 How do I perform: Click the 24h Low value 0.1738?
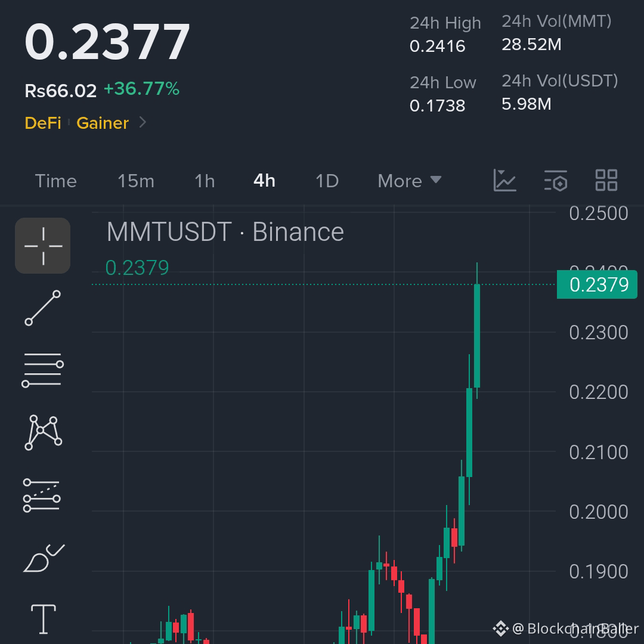[438, 106]
